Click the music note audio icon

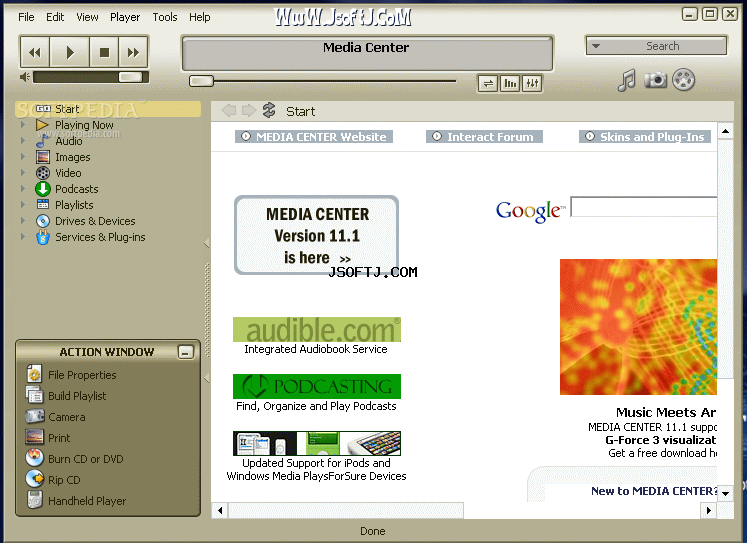point(627,80)
